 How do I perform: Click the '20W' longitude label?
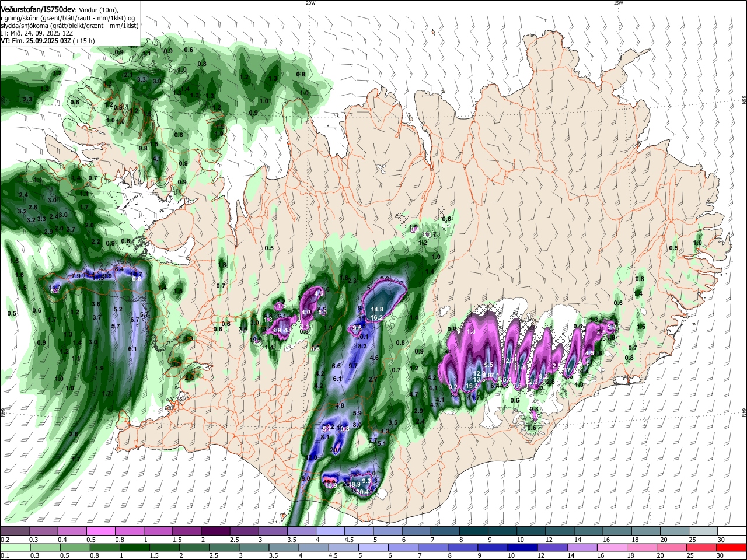(310, 3)
